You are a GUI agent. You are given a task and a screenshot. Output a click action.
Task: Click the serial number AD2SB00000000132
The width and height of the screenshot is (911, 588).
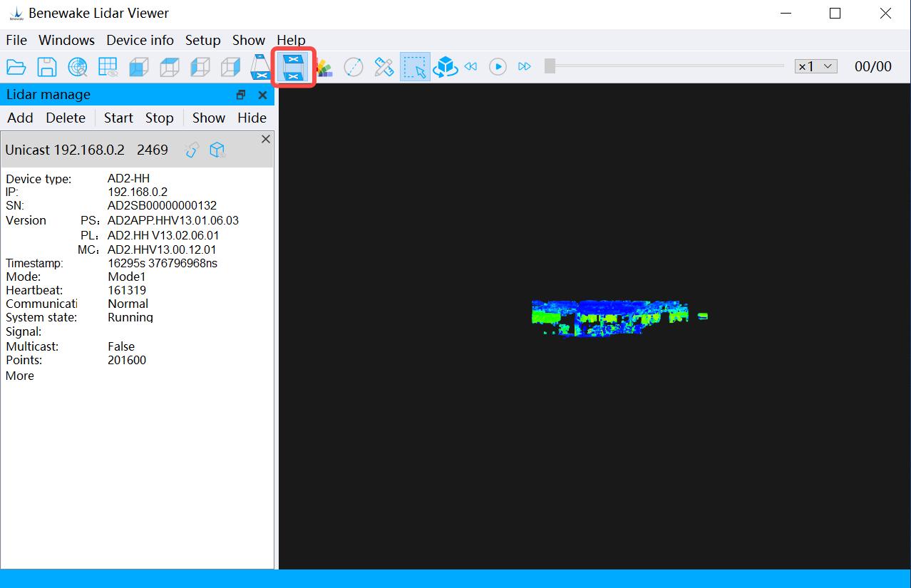tap(162, 206)
